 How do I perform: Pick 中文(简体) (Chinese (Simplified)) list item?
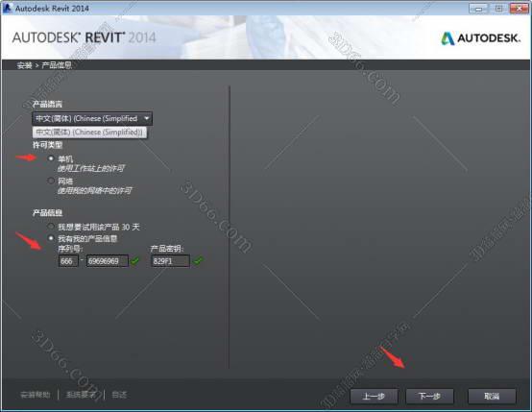pos(89,132)
